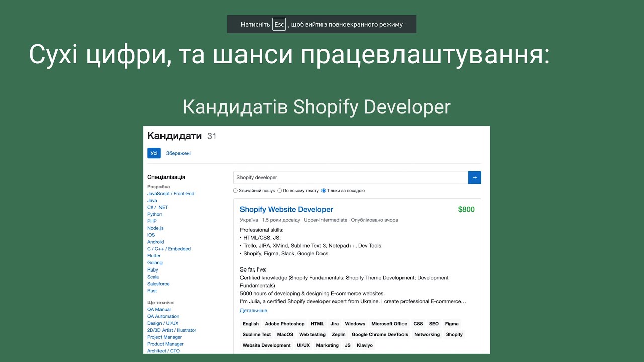Filter by Ruby specialization
The image size is (644, 362).
pos(153,270)
